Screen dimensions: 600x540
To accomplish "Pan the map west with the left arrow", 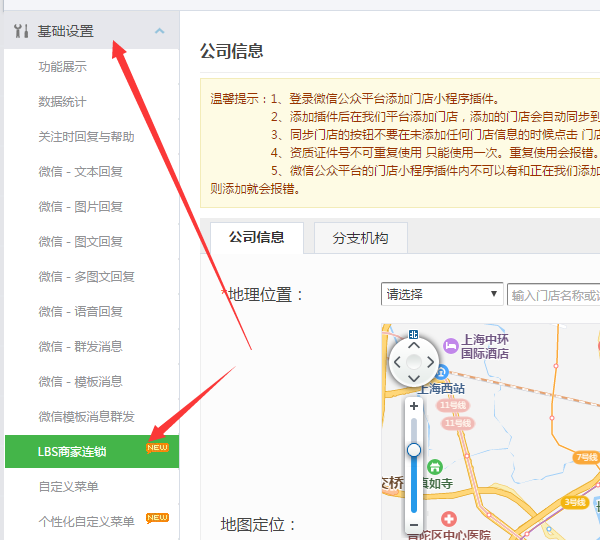I will point(397,362).
